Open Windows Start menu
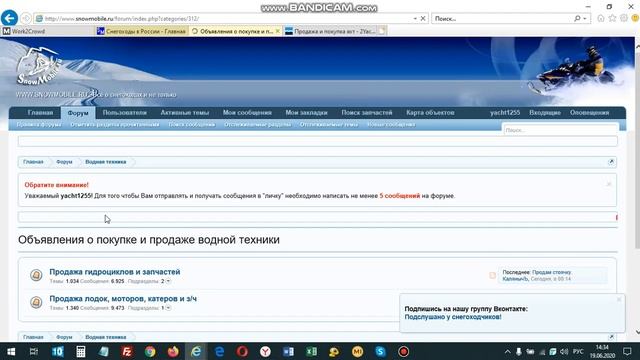 pyautogui.click(x=11, y=351)
